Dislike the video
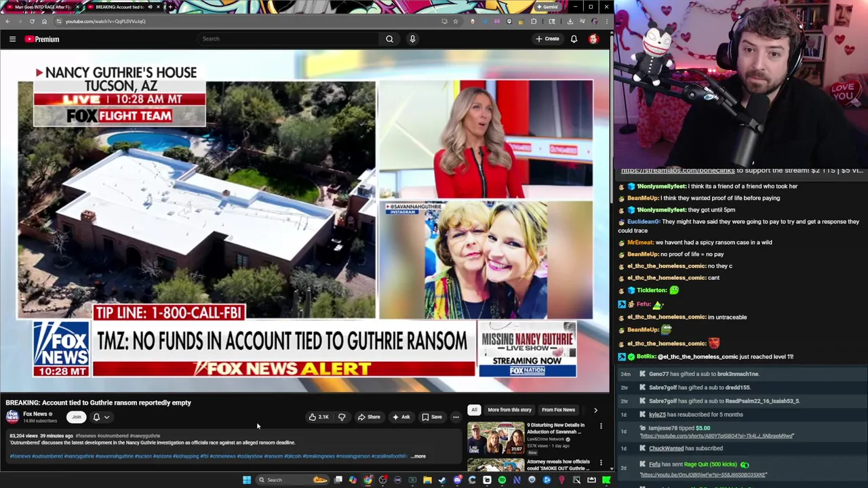This screenshot has height=488, width=868. point(342,417)
